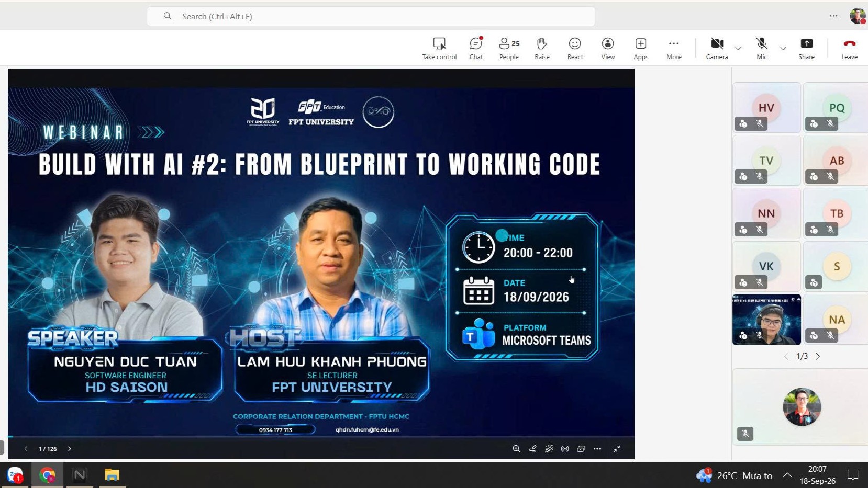868x488 pixels.
Task: Open the Windows notification center icon
Action: 853,475
